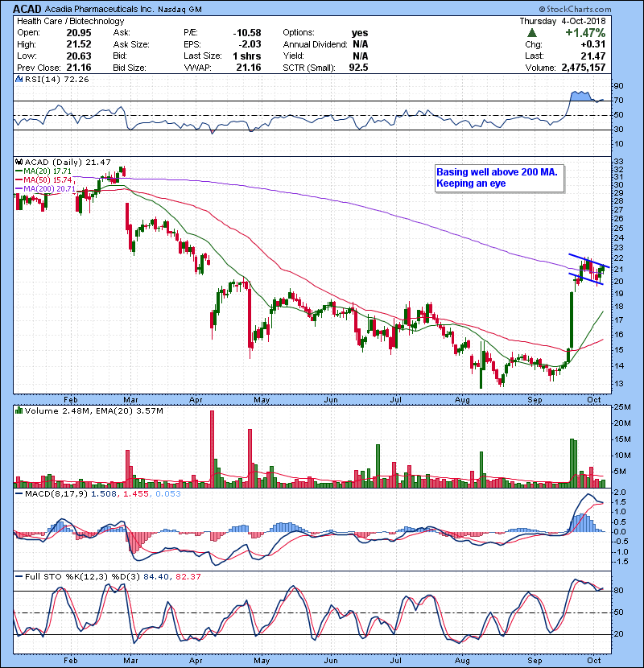644x668 pixels.
Task: Click the ACAD ticker symbol in the header
Action: (27, 9)
